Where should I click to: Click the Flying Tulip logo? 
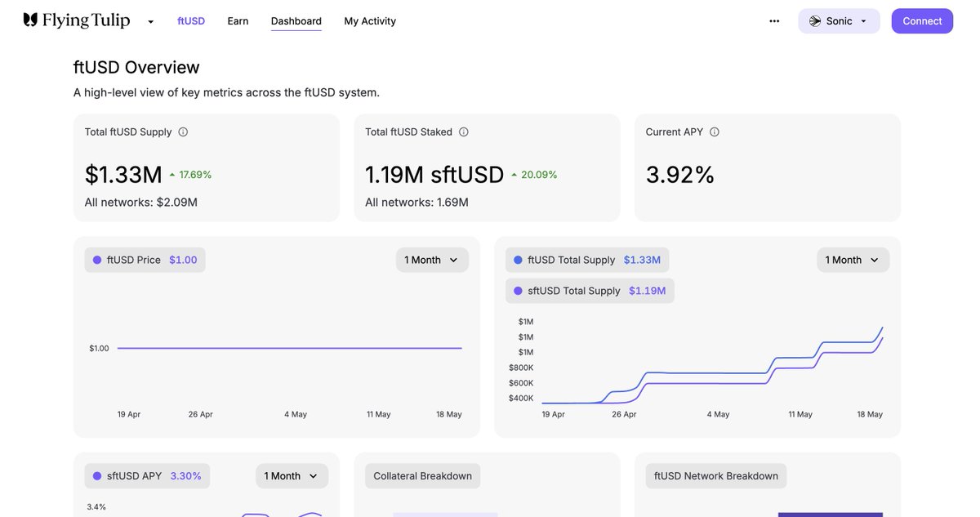pos(77,20)
